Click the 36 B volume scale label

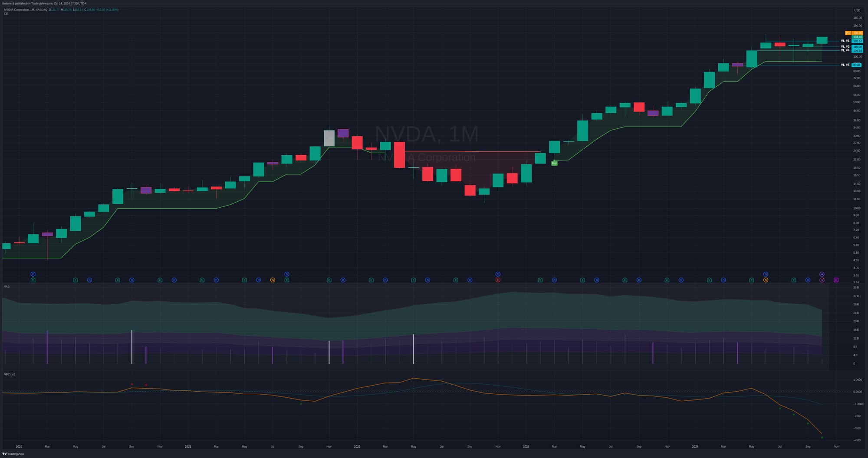coord(856,288)
